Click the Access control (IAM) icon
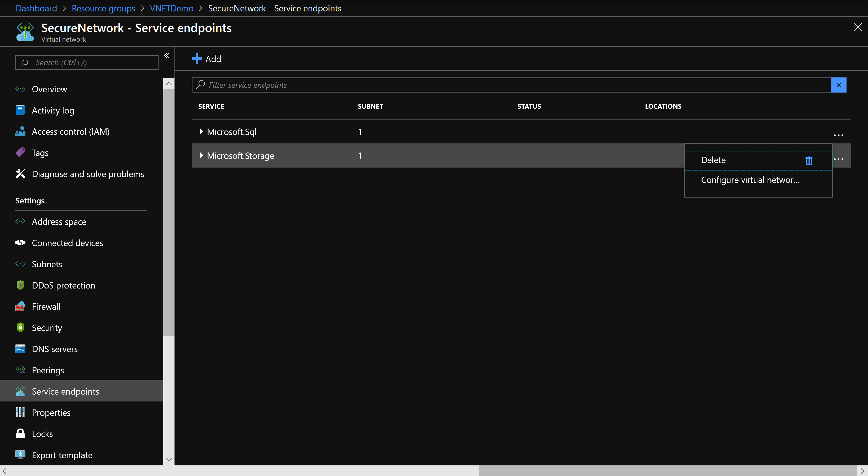The width and height of the screenshot is (868, 476). [x=20, y=132]
